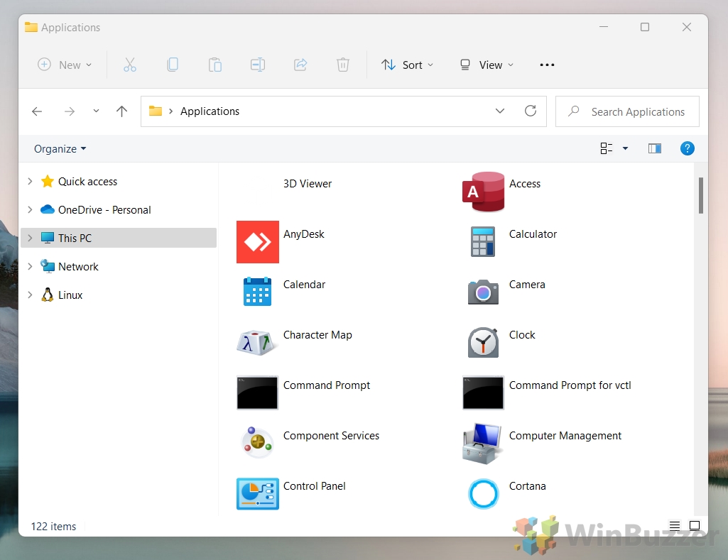Click the vertical scrollbar thumb

click(x=700, y=195)
